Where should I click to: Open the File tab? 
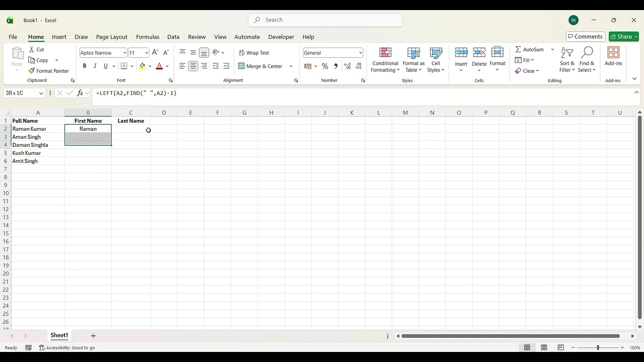point(13,37)
